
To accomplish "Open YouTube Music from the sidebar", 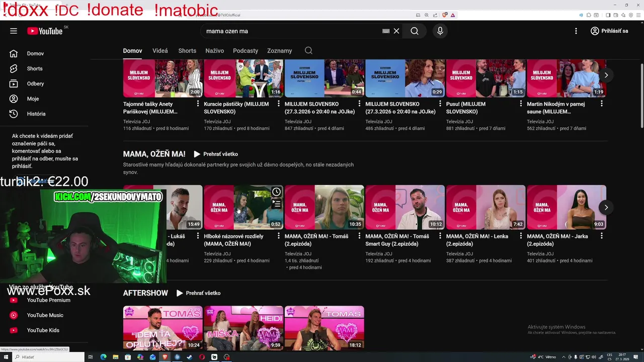I will tap(44, 315).
